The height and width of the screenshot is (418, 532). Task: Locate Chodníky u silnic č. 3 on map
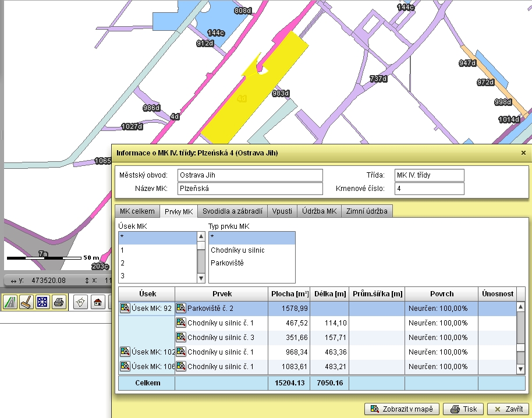181,337
